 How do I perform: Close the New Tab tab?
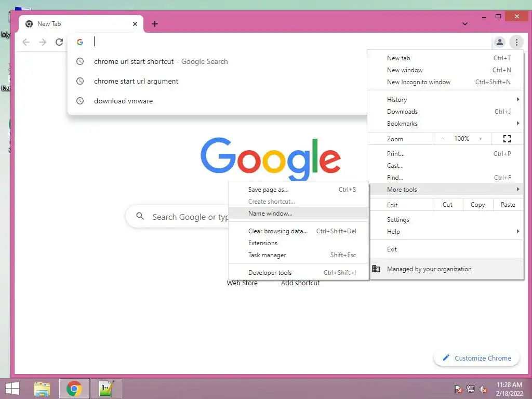coord(135,24)
